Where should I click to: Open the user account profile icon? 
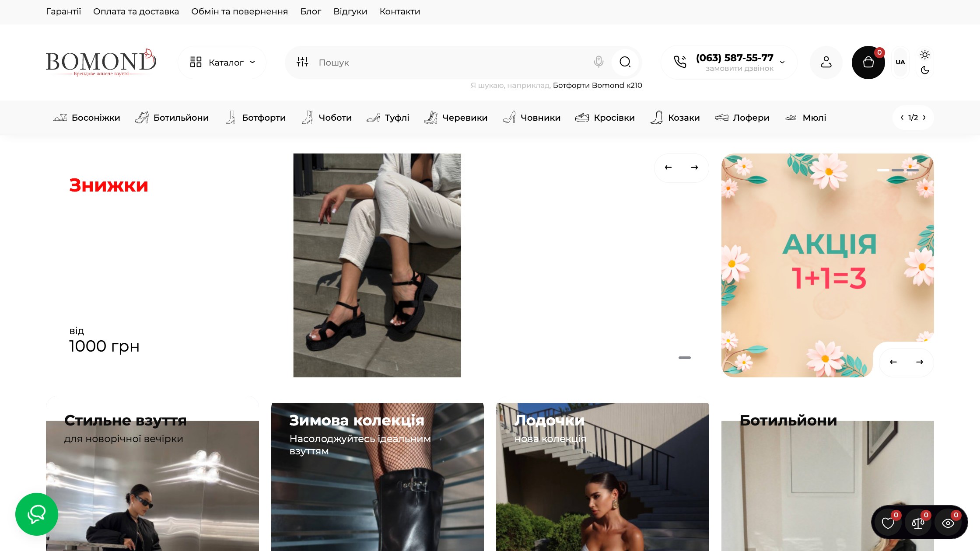click(826, 63)
